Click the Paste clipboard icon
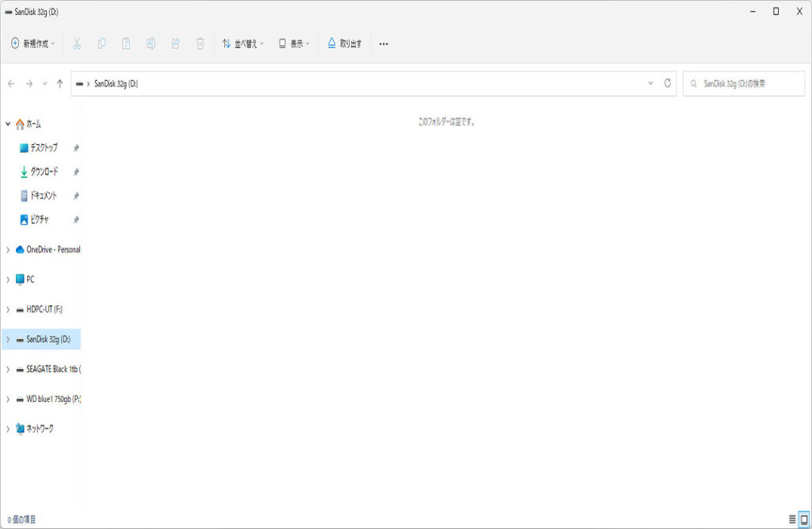The image size is (812, 529). (126, 44)
